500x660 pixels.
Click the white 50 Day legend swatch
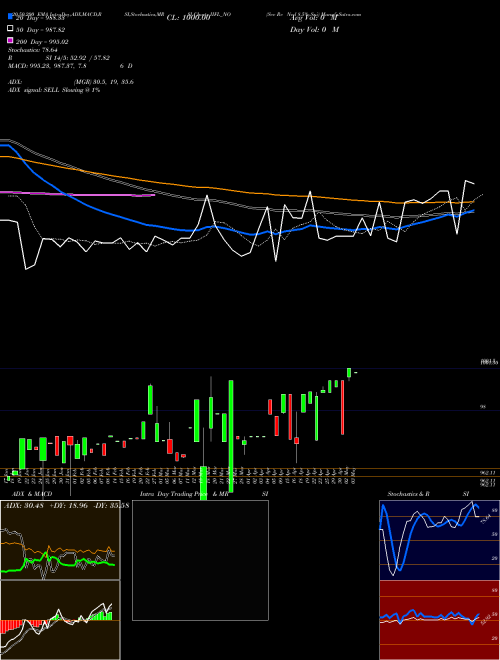point(10,29)
